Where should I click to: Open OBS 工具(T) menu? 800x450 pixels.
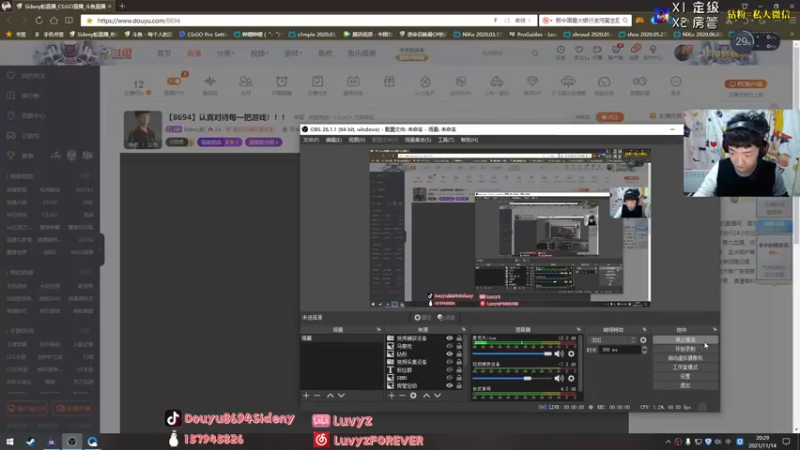click(446, 140)
